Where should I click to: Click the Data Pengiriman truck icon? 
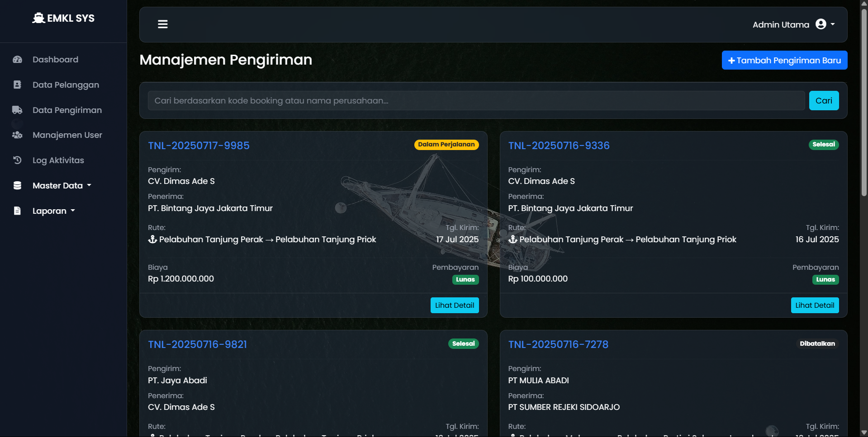pyautogui.click(x=17, y=110)
